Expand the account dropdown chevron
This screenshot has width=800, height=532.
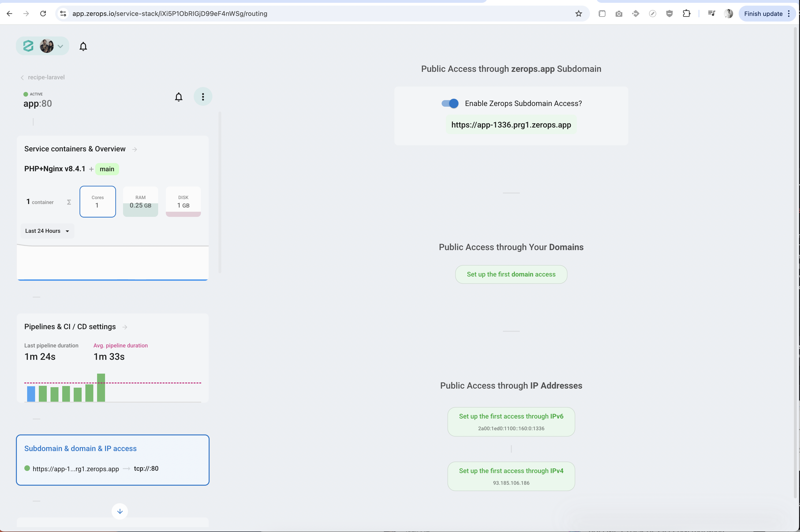pos(60,46)
